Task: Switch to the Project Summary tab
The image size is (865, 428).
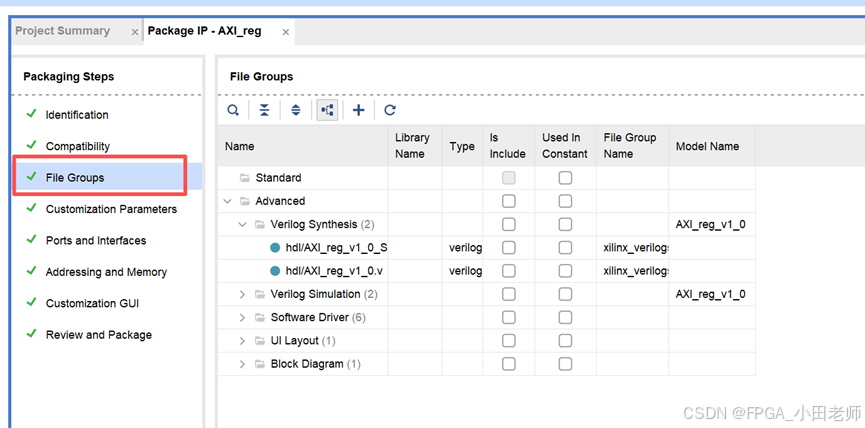Action: point(63,31)
